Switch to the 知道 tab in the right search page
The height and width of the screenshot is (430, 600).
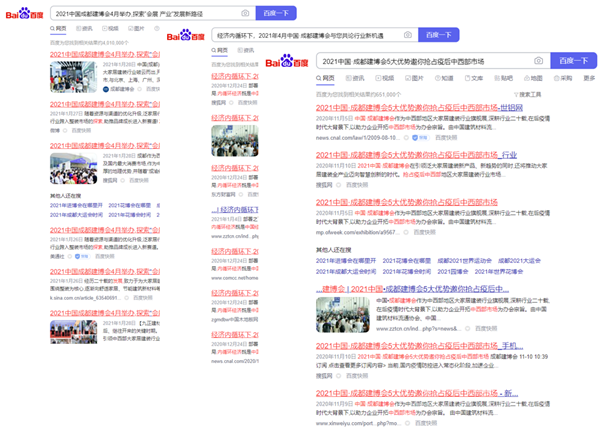click(444, 78)
